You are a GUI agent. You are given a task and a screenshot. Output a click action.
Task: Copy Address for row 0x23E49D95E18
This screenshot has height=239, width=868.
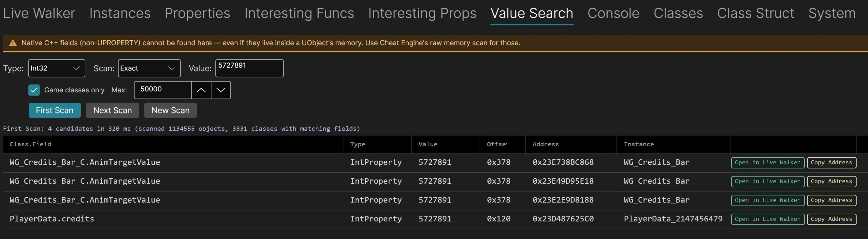pos(831,181)
